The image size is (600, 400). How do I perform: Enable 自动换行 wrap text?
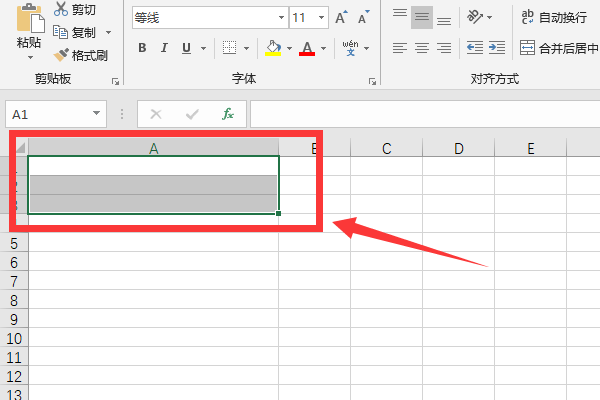[554, 17]
